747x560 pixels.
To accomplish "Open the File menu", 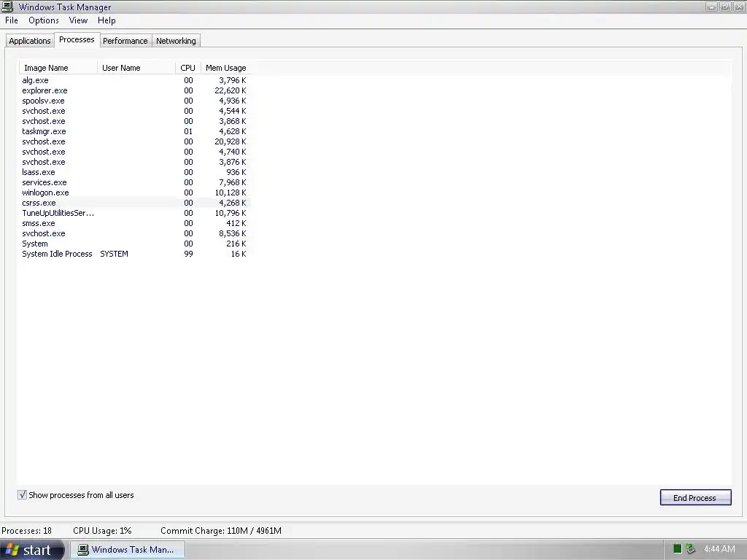I will pyautogui.click(x=12, y=20).
